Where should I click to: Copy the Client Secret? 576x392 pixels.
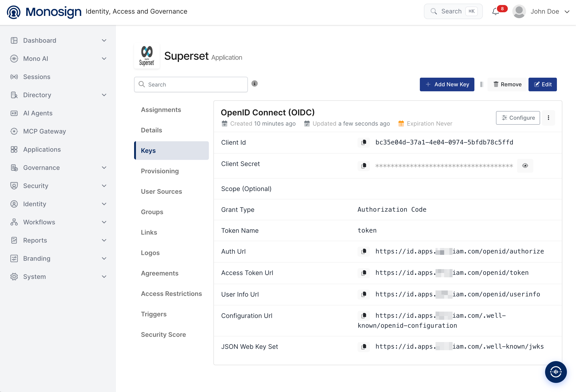click(x=364, y=166)
